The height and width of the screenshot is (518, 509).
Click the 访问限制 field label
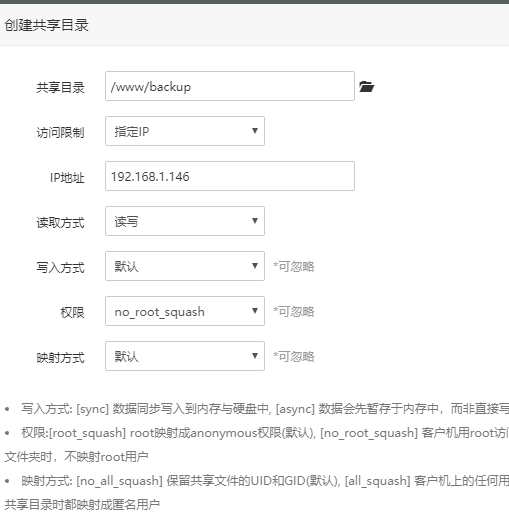pos(60,133)
